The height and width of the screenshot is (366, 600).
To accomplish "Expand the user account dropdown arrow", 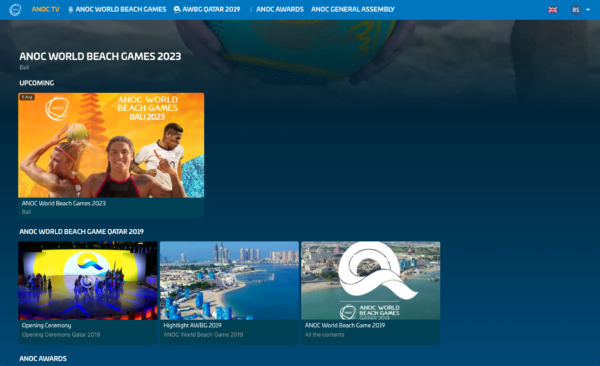I will pyautogui.click(x=588, y=10).
